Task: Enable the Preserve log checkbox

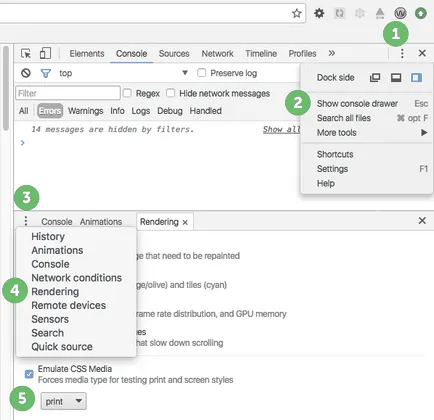Action: 201,73
